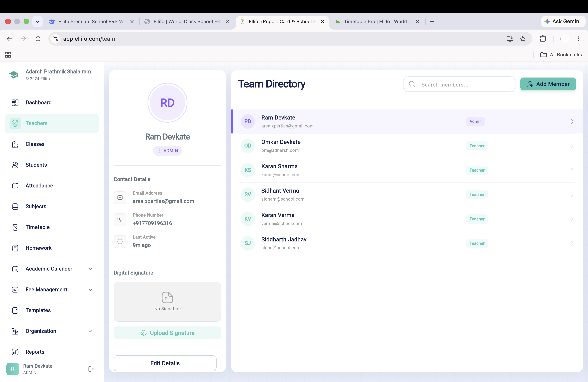Viewport: 588px width, 382px height.
Task: Click the KS avatar of Karan Sharma
Action: tap(248, 170)
